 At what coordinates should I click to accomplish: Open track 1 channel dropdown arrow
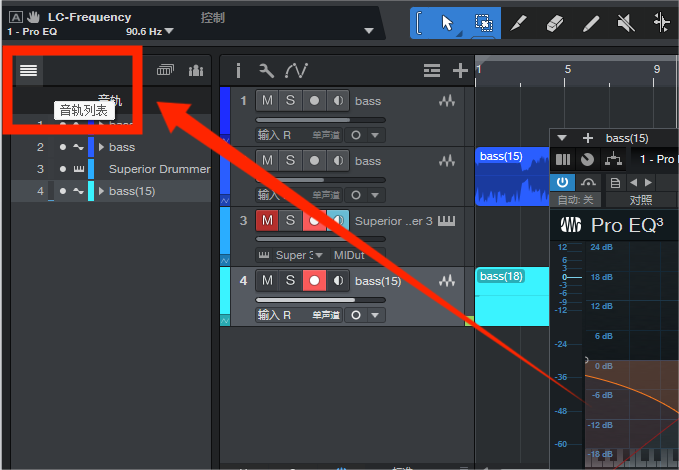(375, 135)
